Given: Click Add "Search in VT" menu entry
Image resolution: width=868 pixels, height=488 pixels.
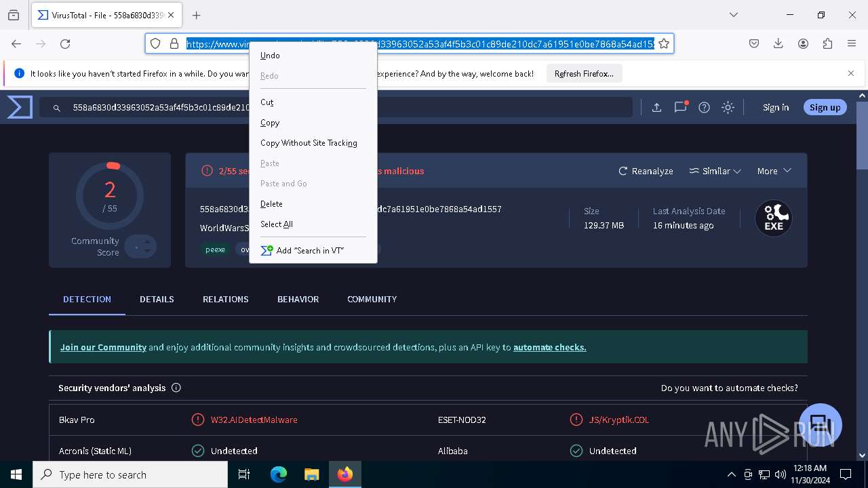Looking at the screenshot, I should coord(313,251).
